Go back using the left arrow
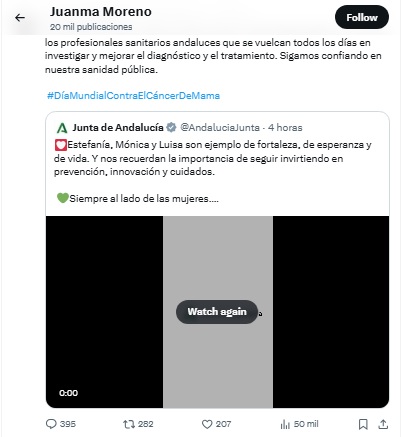Image resolution: width=402 pixels, height=437 pixels. coord(20,18)
